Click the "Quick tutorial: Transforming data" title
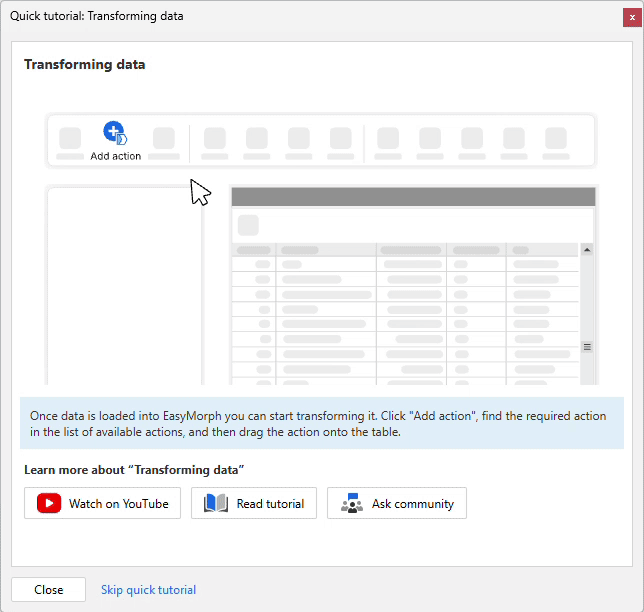The width and height of the screenshot is (644, 612). [97, 16]
